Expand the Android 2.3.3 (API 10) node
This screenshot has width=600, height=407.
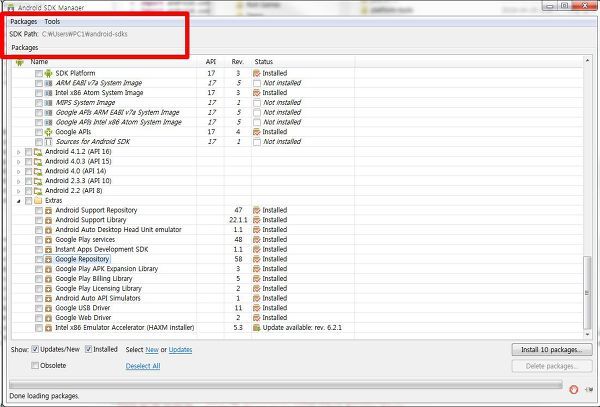18,181
